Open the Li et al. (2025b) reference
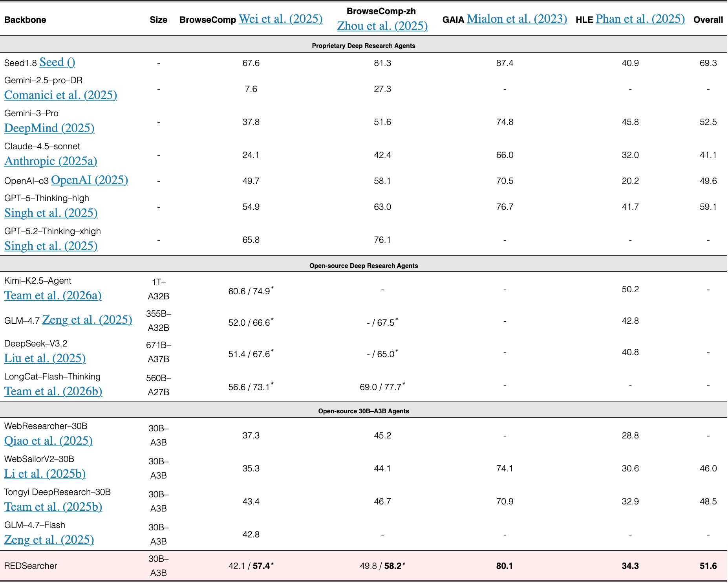This screenshot has height=583, width=728. (45, 474)
